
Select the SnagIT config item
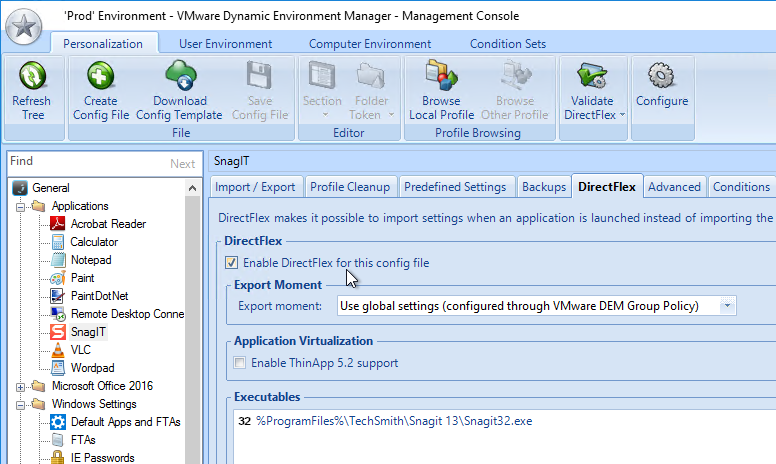pyautogui.click(x=88, y=332)
